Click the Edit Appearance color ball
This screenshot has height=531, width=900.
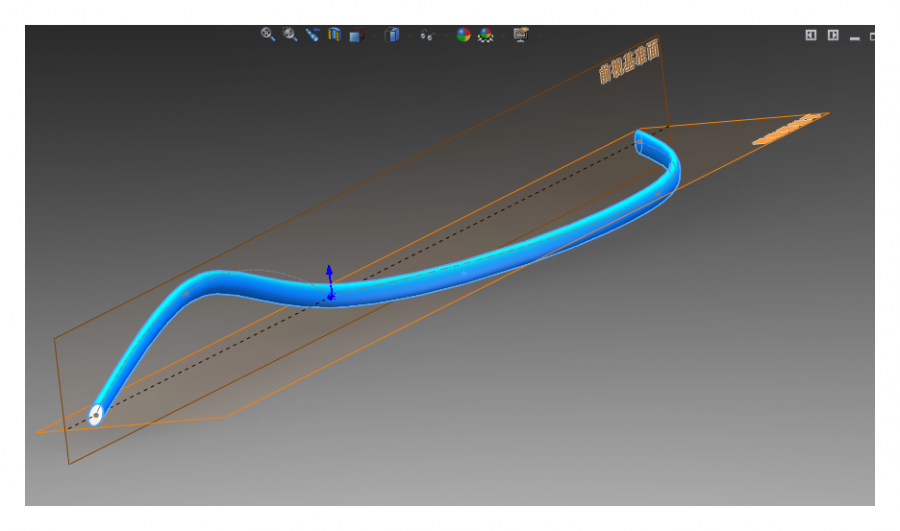click(x=463, y=35)
